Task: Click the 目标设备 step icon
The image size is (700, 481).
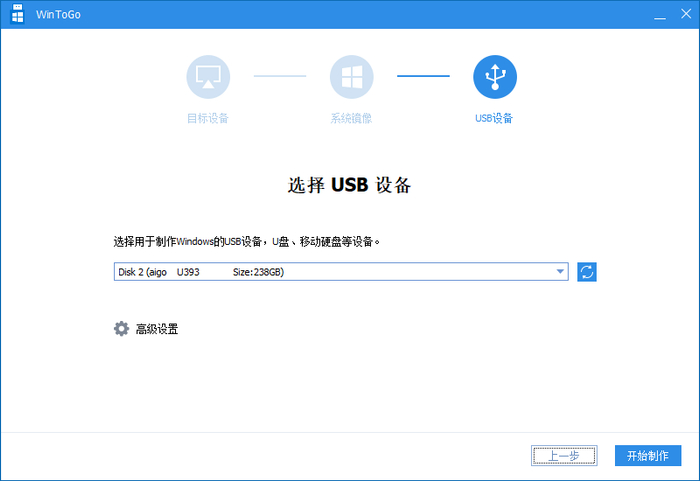Action: [208, 77]
